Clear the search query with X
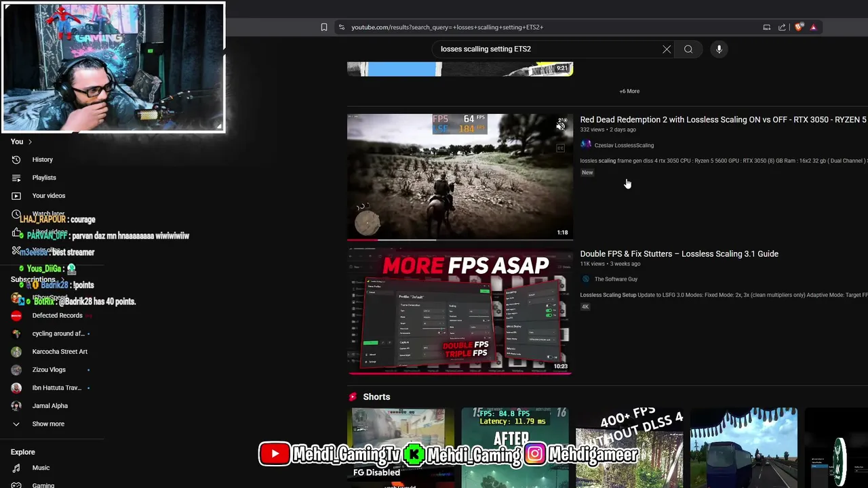This screenshot has width=868, height=488. (x=667, y=49)
